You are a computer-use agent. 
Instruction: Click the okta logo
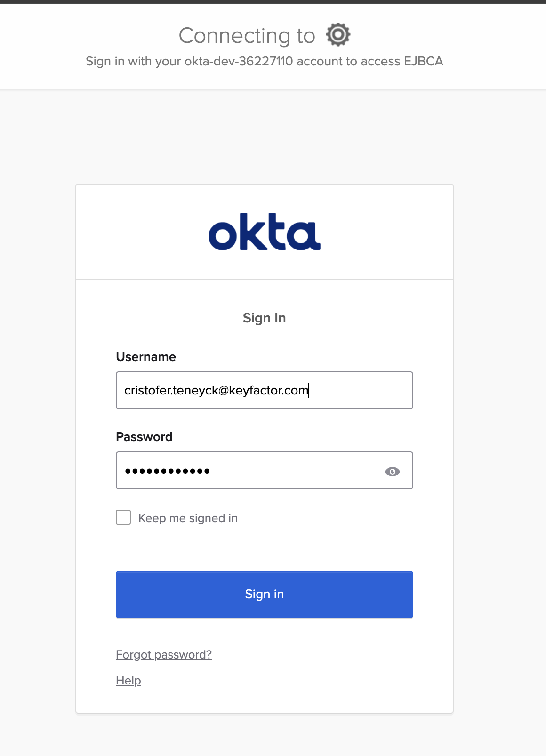coord(264,232)
